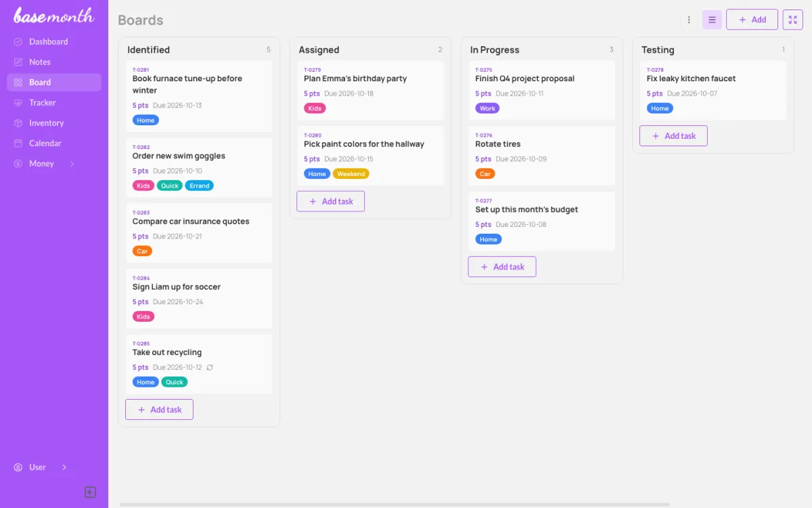Screen dimensions: 812x508
Task: Click the Work tag on Q4 proposal card
Action: pyautogui.click(x=487, y=108)
